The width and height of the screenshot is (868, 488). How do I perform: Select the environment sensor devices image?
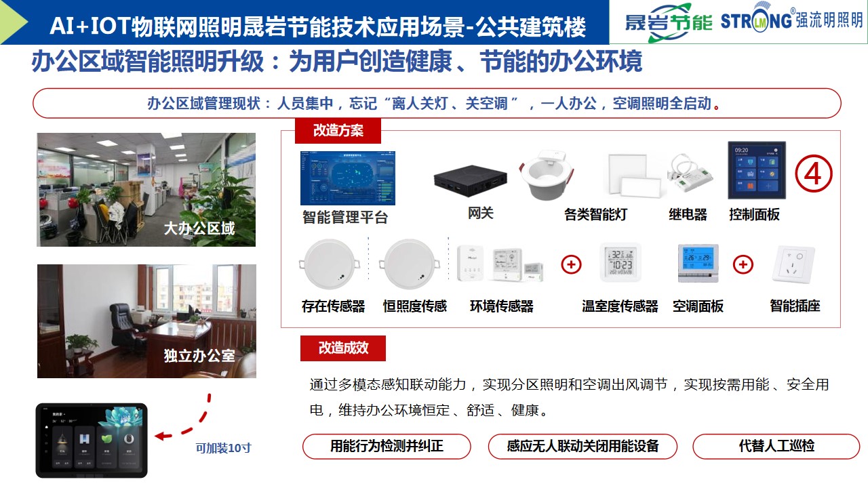point(500,264)
